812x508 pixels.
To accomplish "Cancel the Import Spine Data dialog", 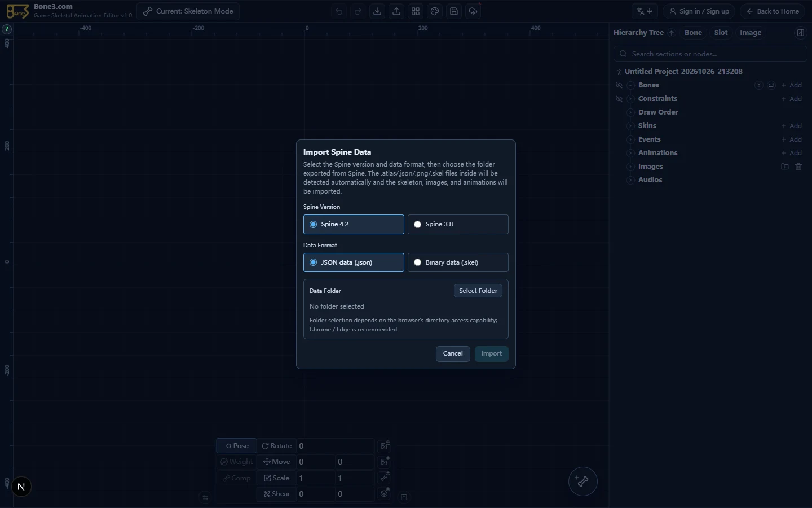I will [453, 354].
